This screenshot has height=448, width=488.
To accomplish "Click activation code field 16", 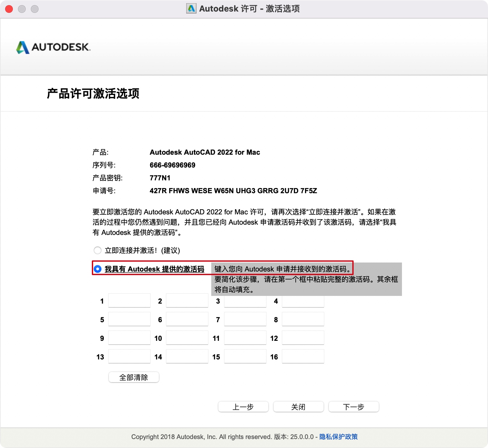I will 303,357.
